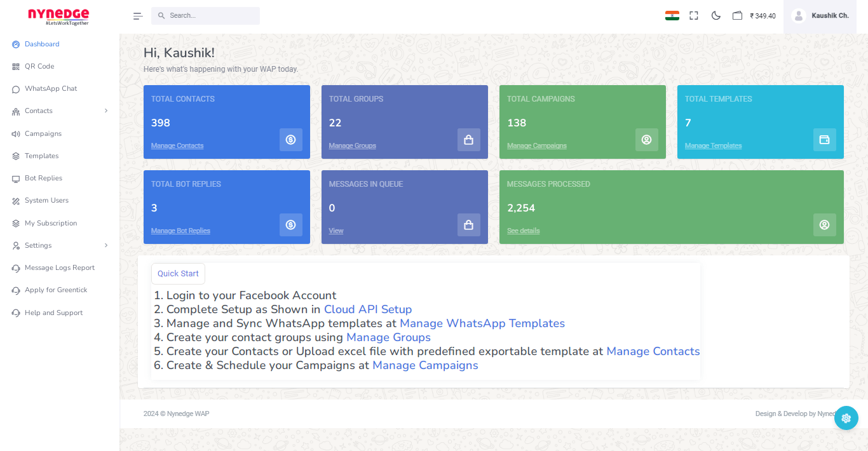Screen dimensions: 868x451
Task: Click the Manage Templates card link
Action: tap(713, 145)
